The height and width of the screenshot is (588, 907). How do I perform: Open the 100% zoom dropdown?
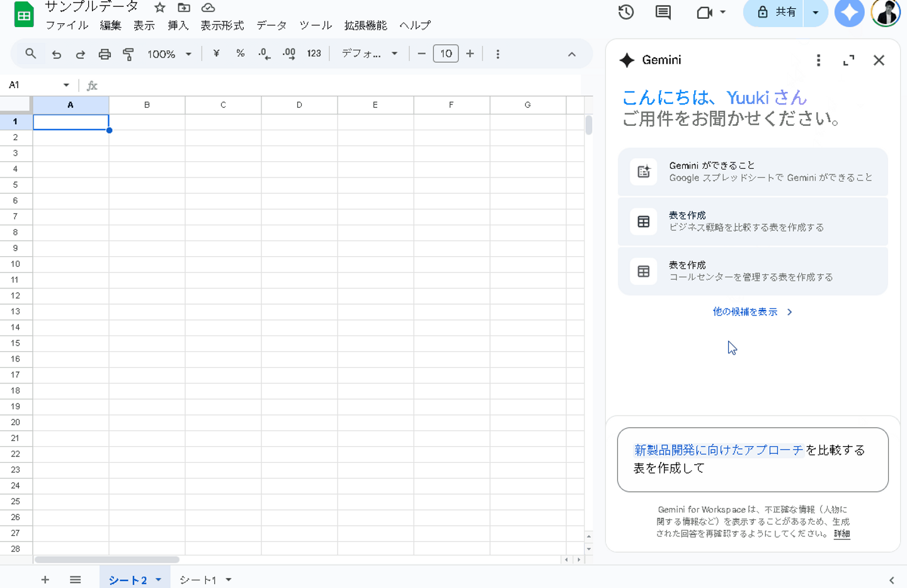pos(169,54)
